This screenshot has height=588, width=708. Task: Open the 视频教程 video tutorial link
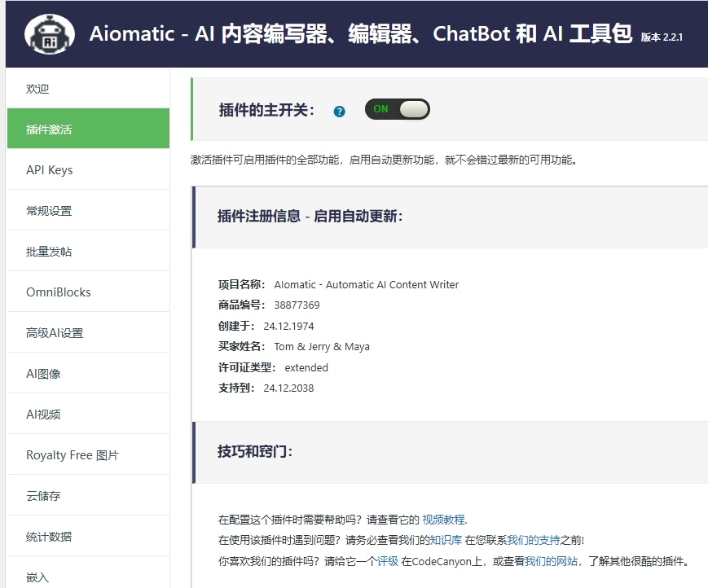[444, 520]
